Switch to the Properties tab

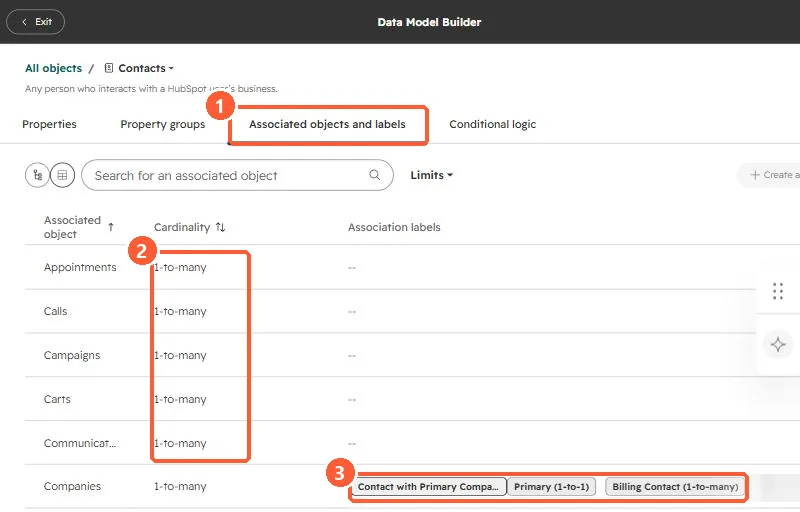49,124
